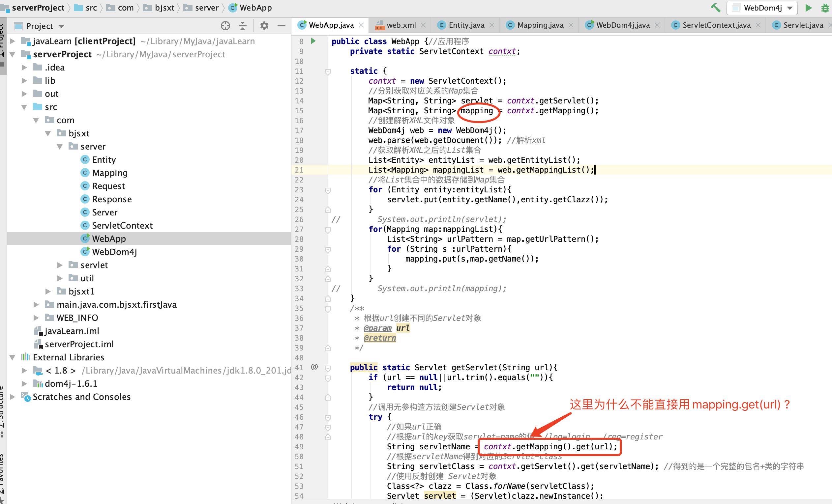Image resolution: width=832 pixels, height=504 pixels.
Task: Open the Structure side tool tab
Action: point(3,411)
